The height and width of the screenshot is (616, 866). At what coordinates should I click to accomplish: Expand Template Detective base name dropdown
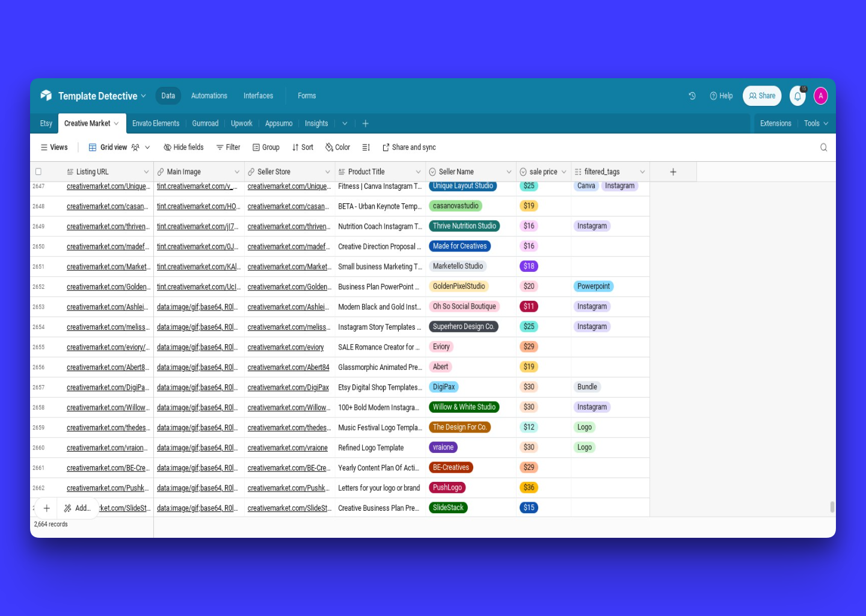pos(143,96)
